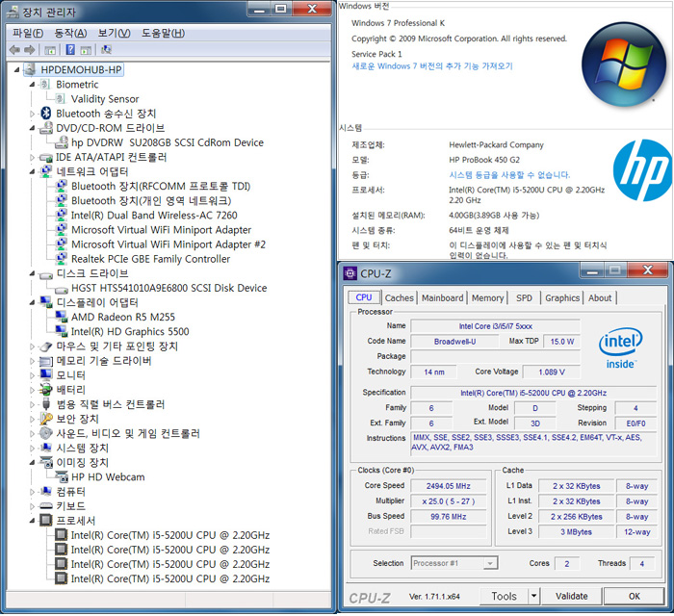This screenshot has height=616, width=674.
Task: Open the 보기(V) menu
Action: (114, 33)
